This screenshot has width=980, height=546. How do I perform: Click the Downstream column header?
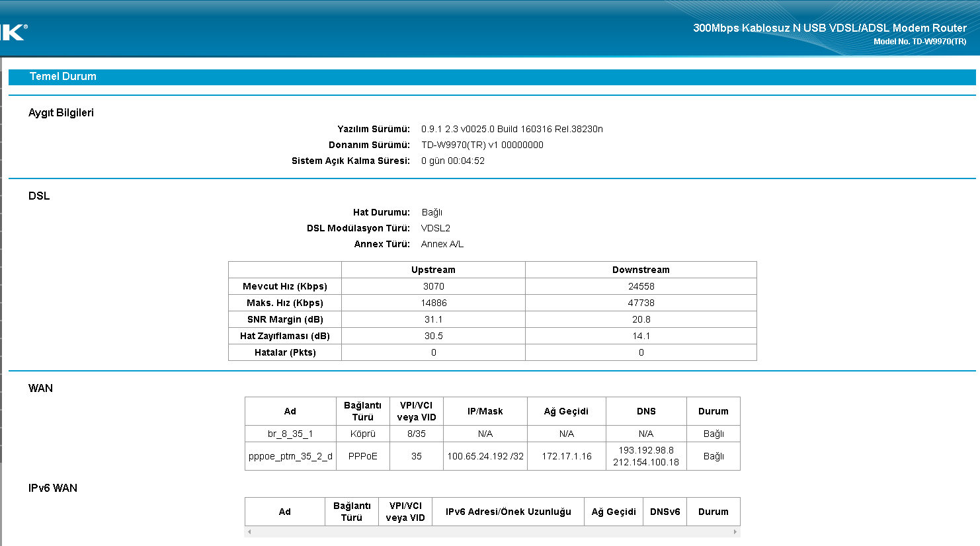pyautogui.click(x=641, y=270)
